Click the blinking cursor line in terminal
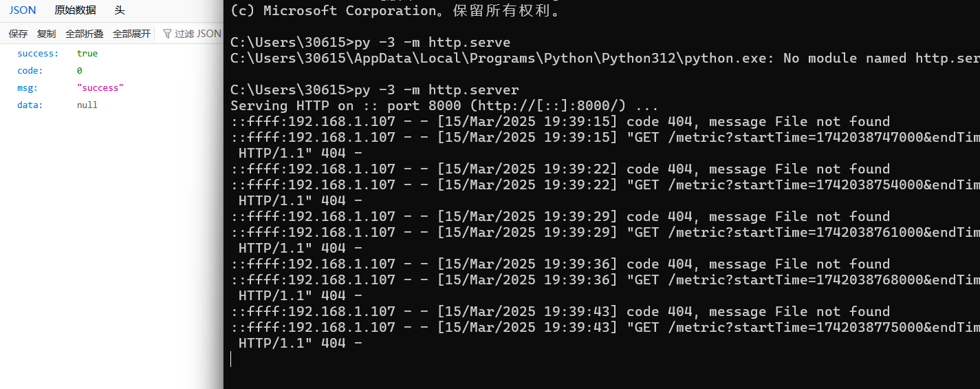Image resolution: width=980 pixels, height=389 pixels. pyautogui.click(x=232, y=359)
